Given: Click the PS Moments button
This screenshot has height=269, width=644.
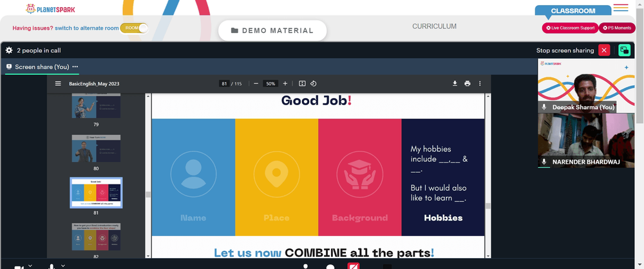Looking at the screenshot, I should (x=617, y=28).
